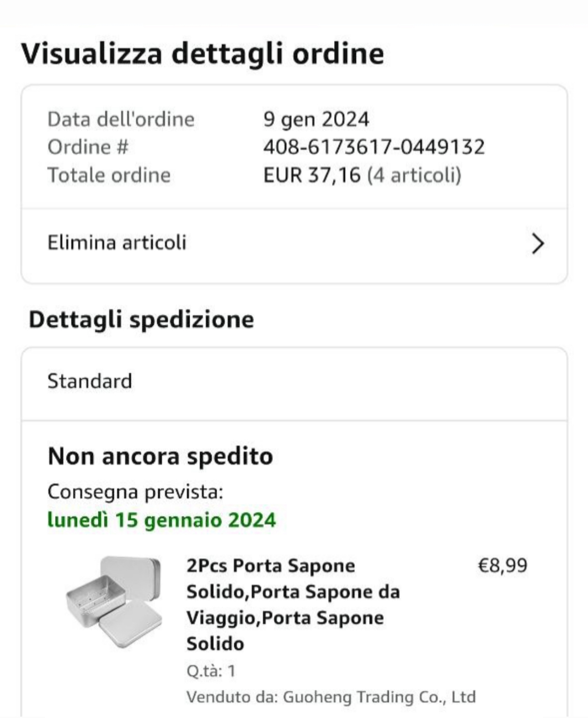This screenshot has width=588, height=718.
Task: Click the Totale ordine label
Action: [109, 175]
